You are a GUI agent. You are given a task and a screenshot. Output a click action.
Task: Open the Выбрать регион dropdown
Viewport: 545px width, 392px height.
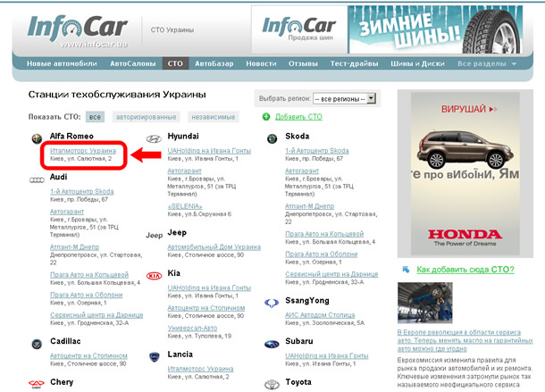[x=344, y=99]
